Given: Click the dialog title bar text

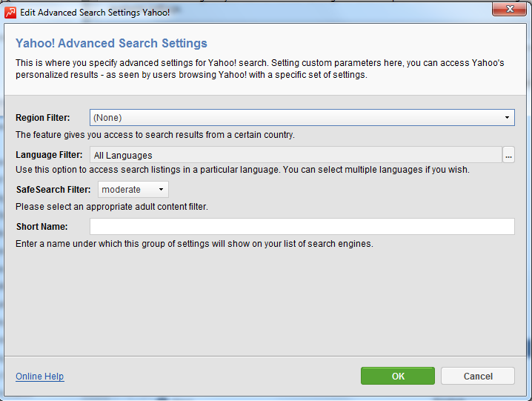Looking at the screenshot, I should click(x=95, y=13).
